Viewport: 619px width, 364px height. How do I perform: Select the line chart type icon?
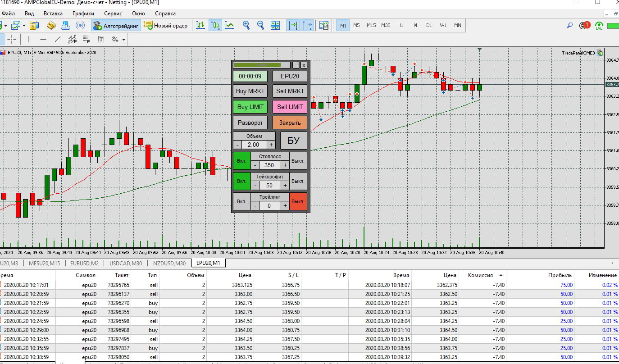click(230, 26)
